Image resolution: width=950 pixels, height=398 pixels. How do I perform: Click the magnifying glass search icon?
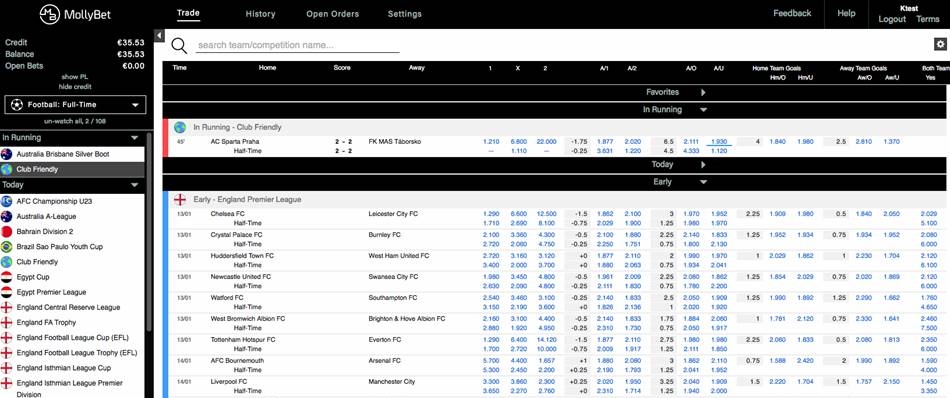click(179, 45)
